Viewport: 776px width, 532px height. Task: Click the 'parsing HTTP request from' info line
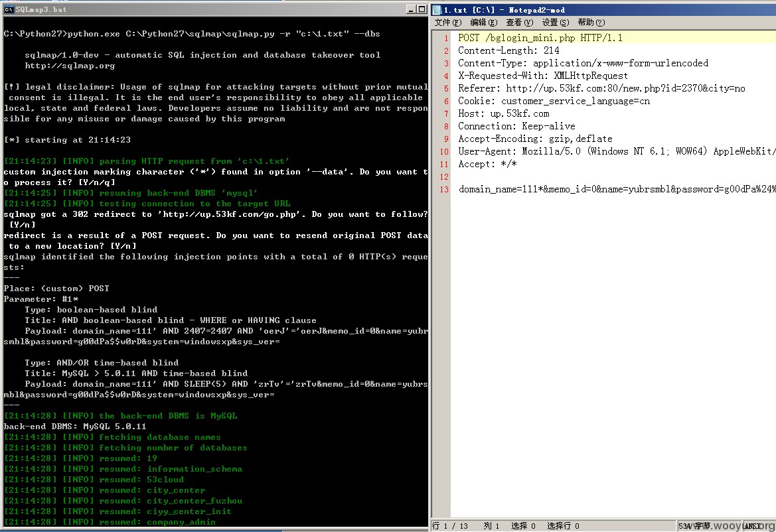tap(147, 161)
